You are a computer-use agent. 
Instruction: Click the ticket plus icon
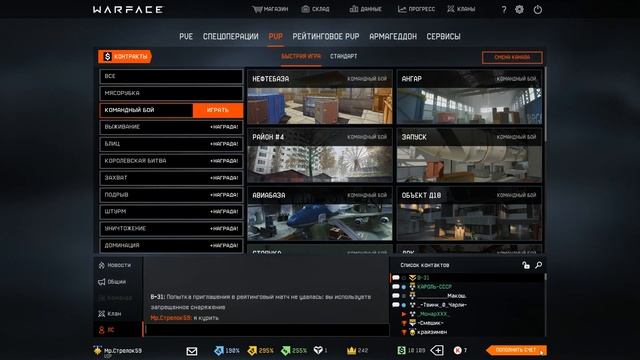pos(437,350)
